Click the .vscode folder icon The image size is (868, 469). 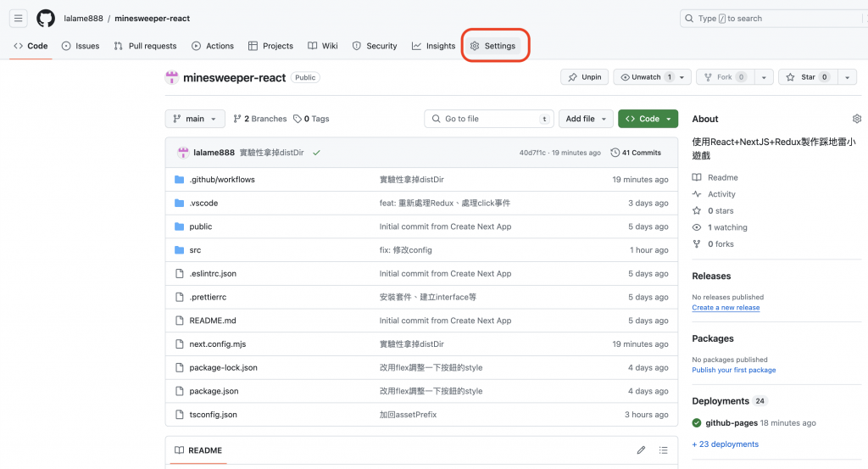(x=180, y=204)
